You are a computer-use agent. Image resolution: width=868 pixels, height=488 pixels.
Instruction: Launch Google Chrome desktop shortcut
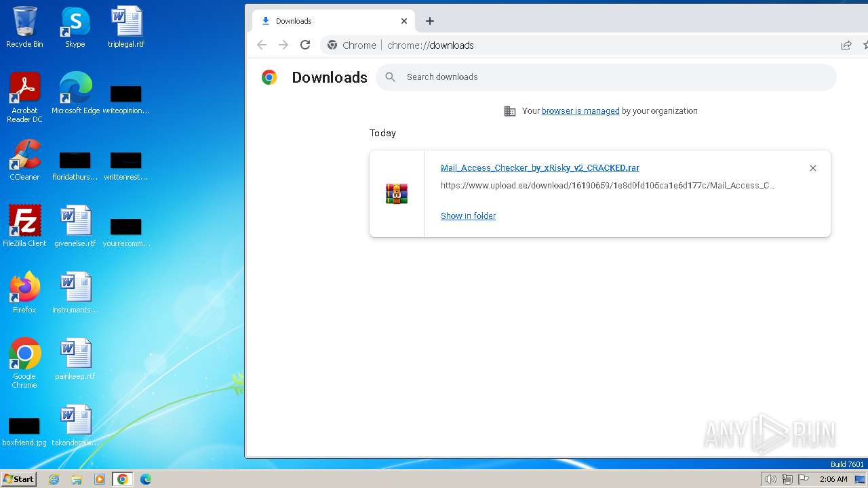[x=24, y=363]
